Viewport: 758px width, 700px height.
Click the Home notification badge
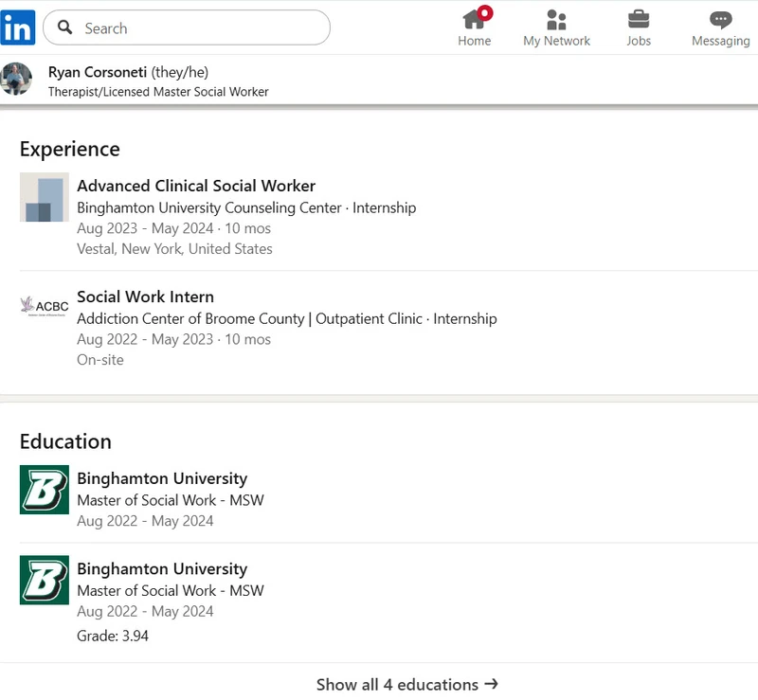click(485, 13)
